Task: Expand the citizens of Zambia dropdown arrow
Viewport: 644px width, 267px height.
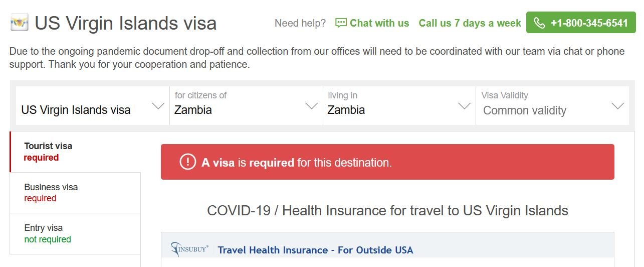Action: 311,106
